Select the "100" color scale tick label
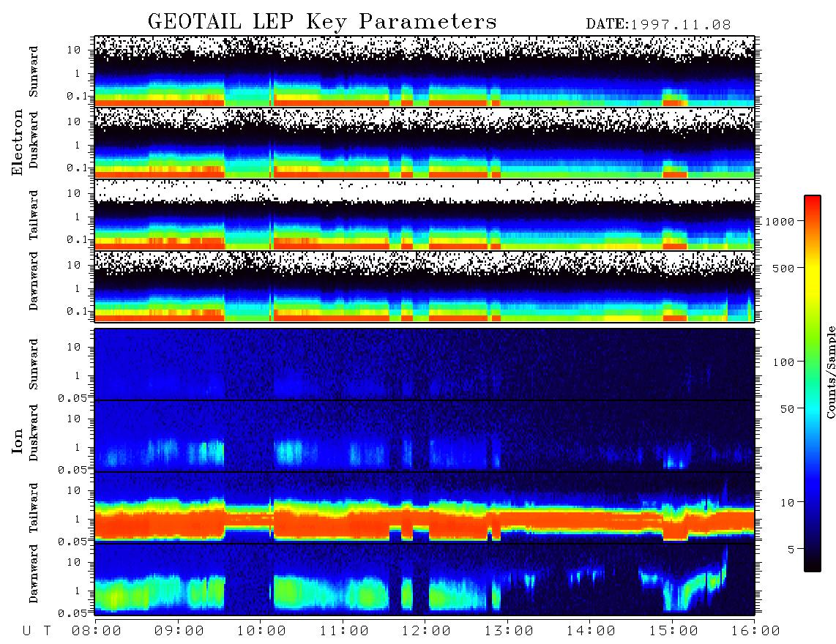This screenshot has width=836, height=644. tap(784, 362)
